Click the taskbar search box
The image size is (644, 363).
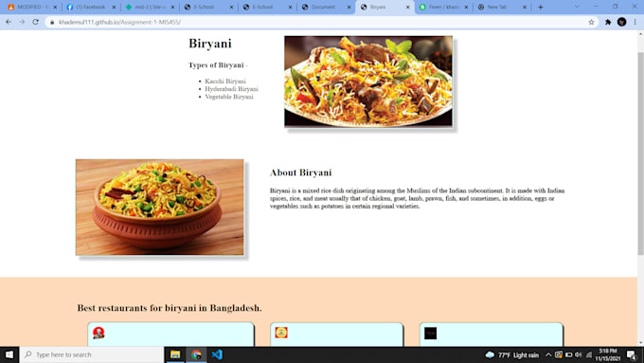(92, 354)
